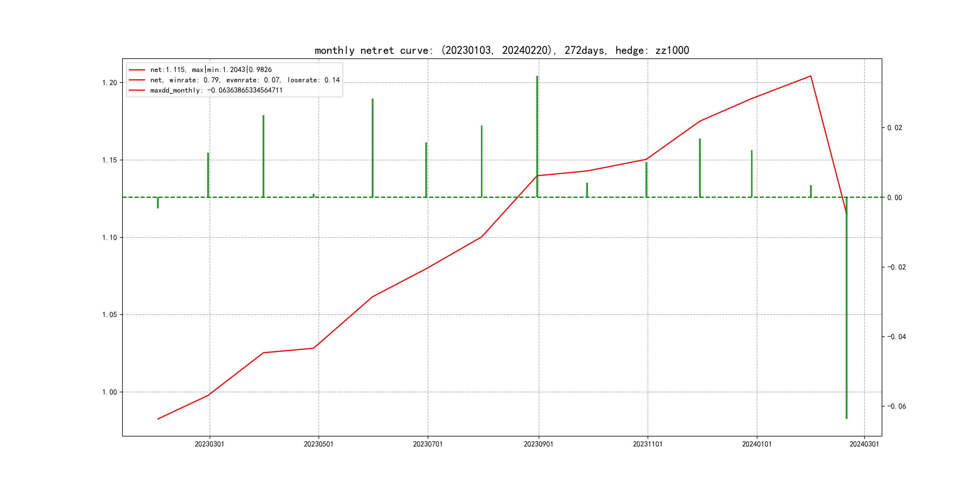Click the 20231101 x-axis label
The height and width of the screenshot is (490, 980).
click(x=648, y=444)
